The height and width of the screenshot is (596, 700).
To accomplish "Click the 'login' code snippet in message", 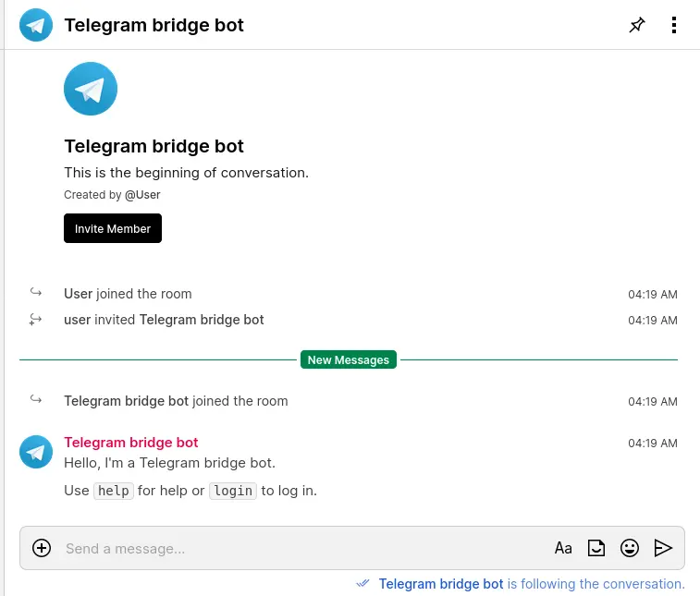I will pyautogui.click(x=232, y=491).
